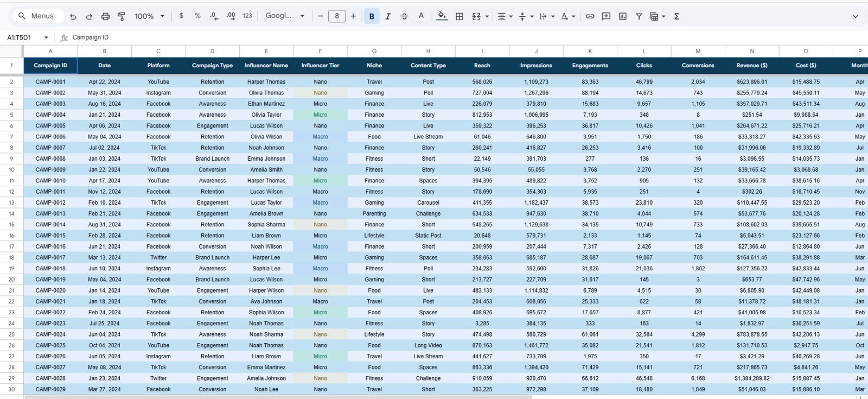Open the zoom 100% dropdown

(x=149, y=16)
